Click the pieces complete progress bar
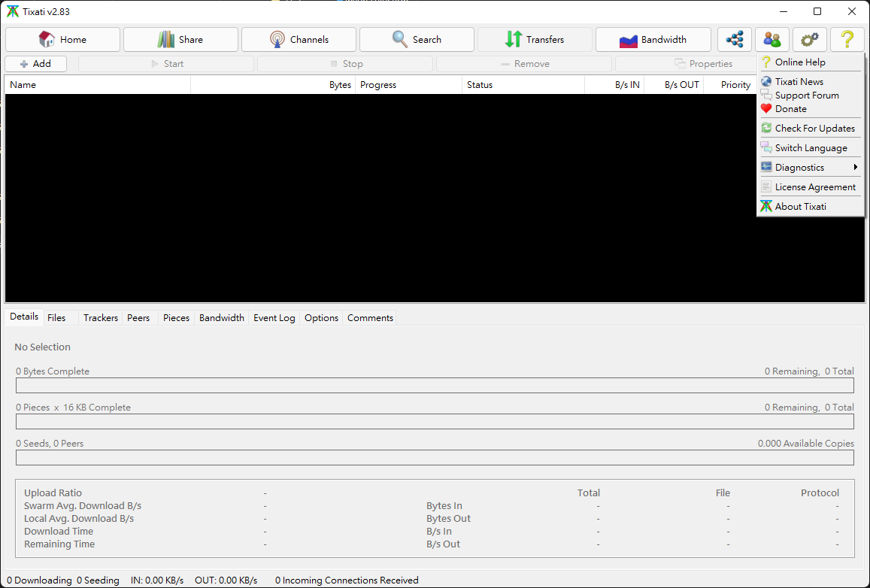 (435, 422)
